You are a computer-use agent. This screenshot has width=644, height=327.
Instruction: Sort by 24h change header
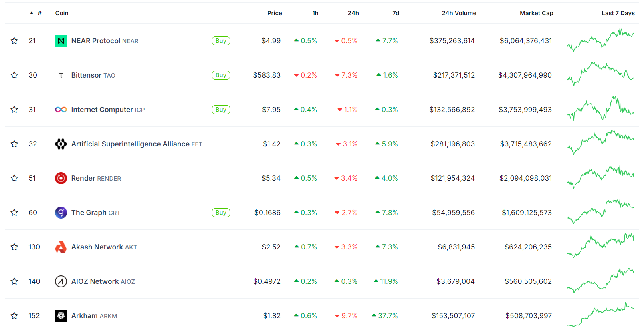(353, 13)
